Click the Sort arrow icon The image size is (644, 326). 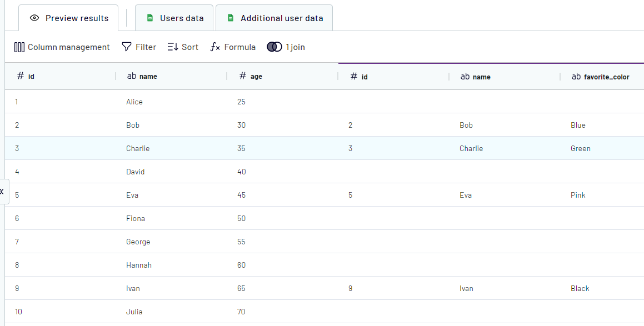[x=173, y=47]
